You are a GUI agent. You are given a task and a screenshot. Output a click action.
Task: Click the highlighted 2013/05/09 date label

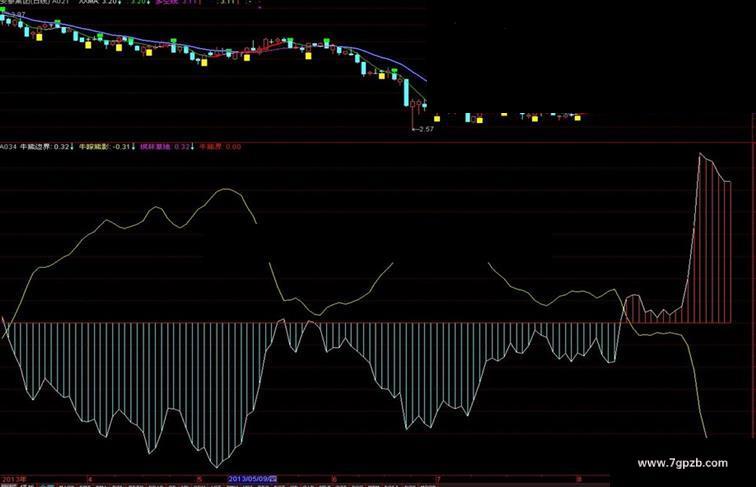(253, 479)
